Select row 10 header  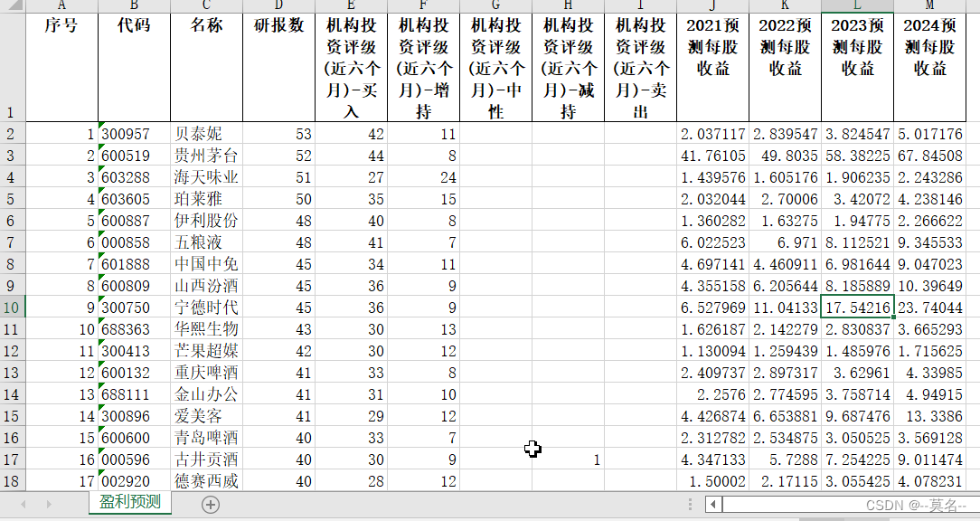[x=13, y=308]
